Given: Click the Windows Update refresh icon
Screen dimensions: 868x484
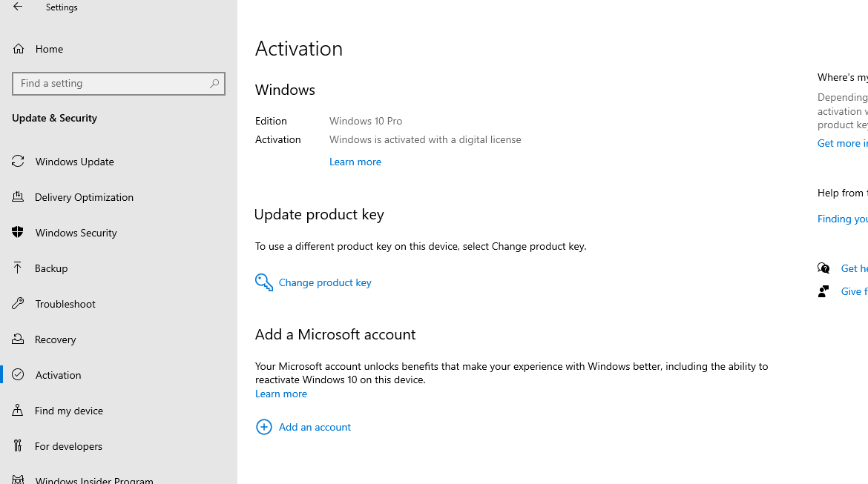Looking at the screenshot, I should (19, 162).
